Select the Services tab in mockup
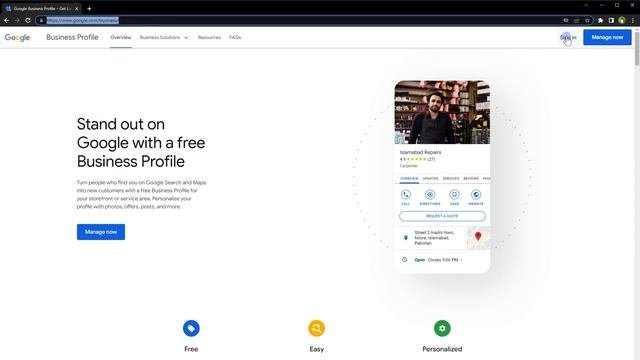640x360 pixels. [451, 179]
